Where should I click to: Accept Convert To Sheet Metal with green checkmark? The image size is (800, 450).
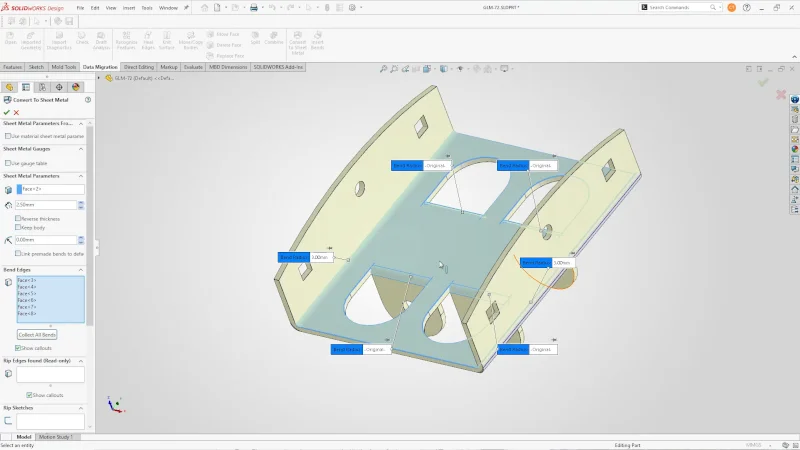[7, 112]
